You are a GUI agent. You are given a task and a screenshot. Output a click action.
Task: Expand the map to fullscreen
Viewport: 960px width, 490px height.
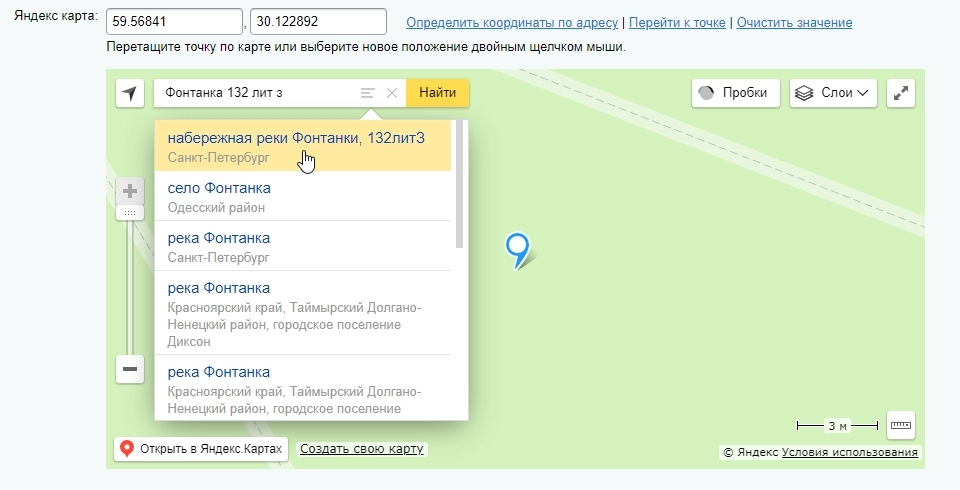click(901, 93)
